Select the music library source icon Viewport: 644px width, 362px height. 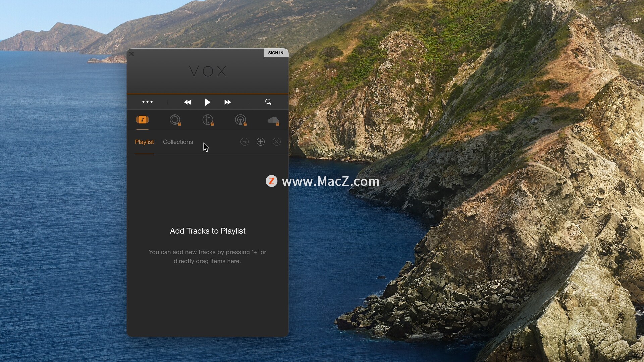[142, 120]
